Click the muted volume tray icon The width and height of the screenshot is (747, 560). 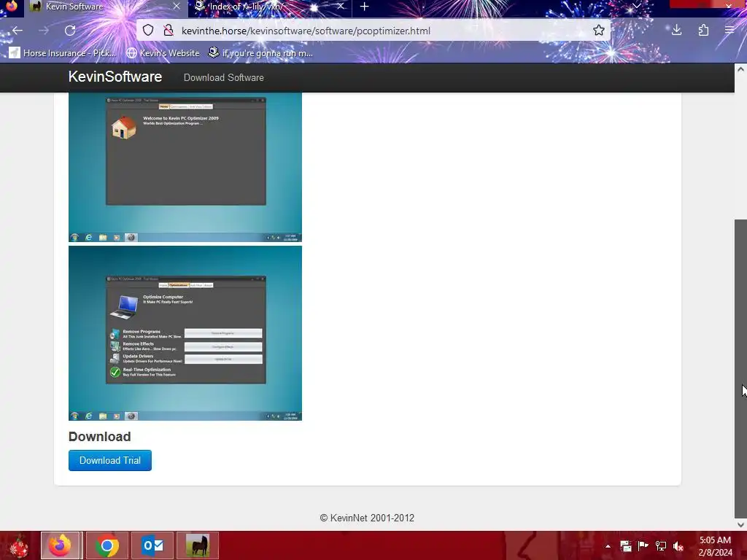[678, 546]
